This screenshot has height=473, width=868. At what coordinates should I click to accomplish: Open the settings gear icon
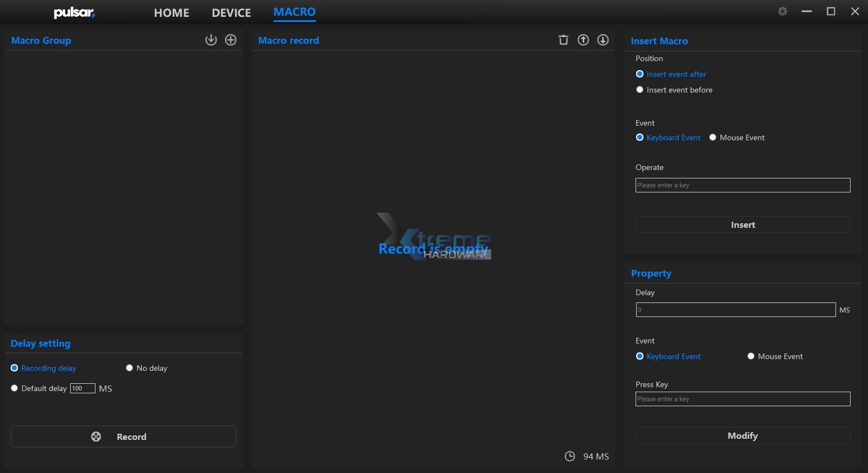[783, 11]
